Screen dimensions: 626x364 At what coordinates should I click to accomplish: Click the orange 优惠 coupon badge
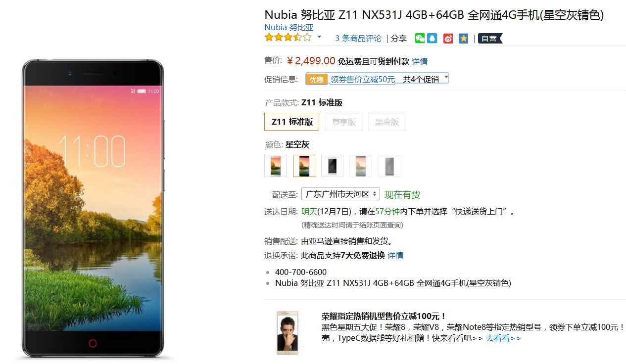tap(317, 79)
